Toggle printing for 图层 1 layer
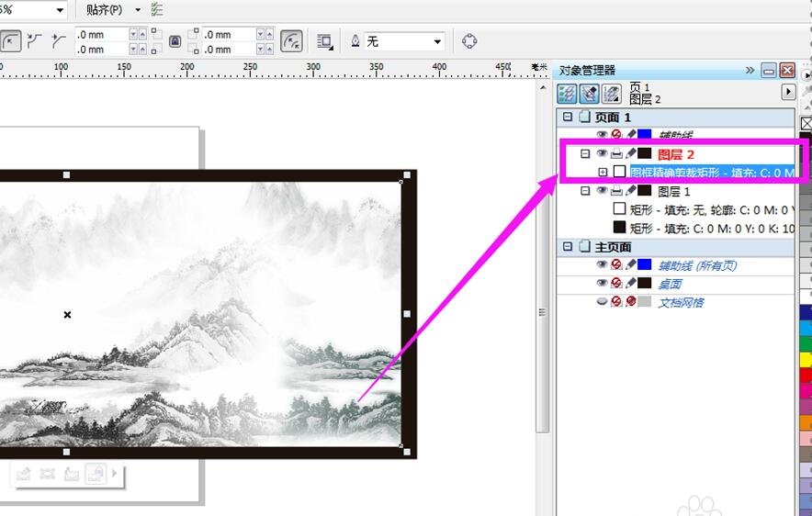This screenshot has width=812, height=516. click(616, 191)
